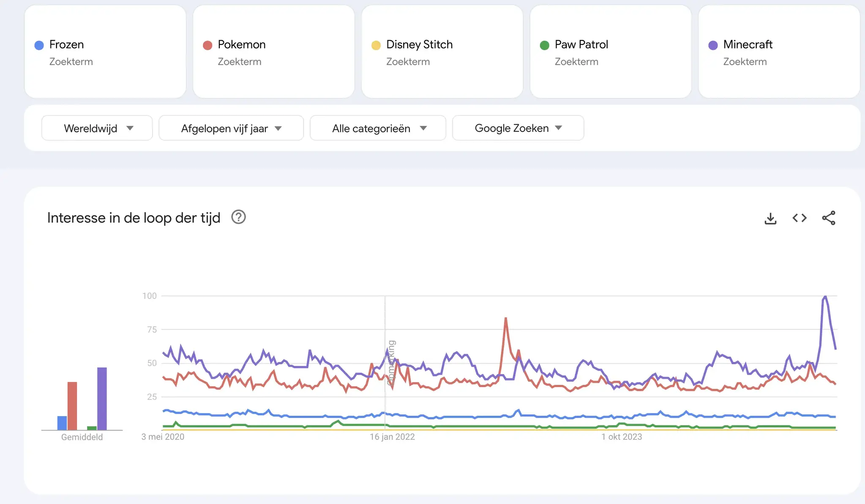
Task: Click the purple Minecraft color dot
Action: pyautogui.click(x=713, y=45)
